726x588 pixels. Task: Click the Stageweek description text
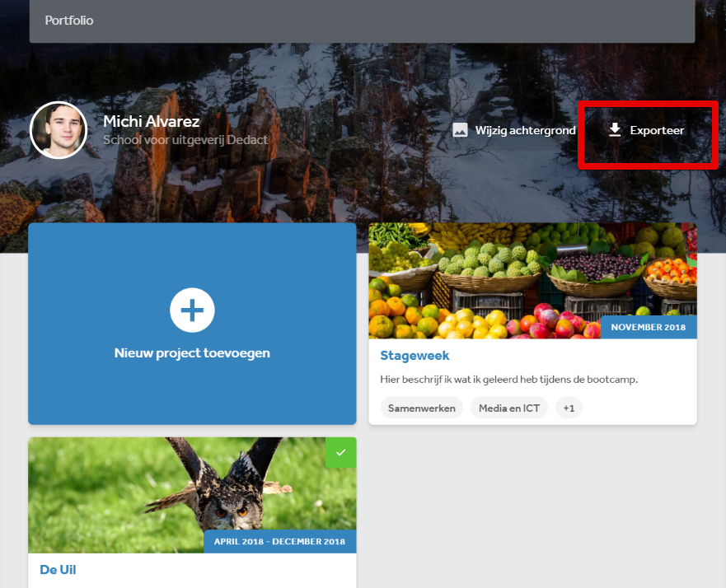click(508, 380)
